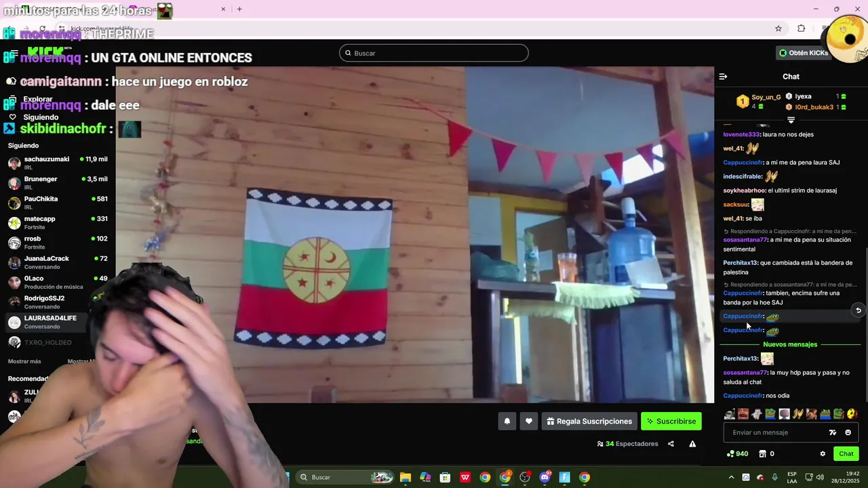Click the Windows taskbar Buscar search box
This screenshot has width=868, height=488.
coord(346,477)
